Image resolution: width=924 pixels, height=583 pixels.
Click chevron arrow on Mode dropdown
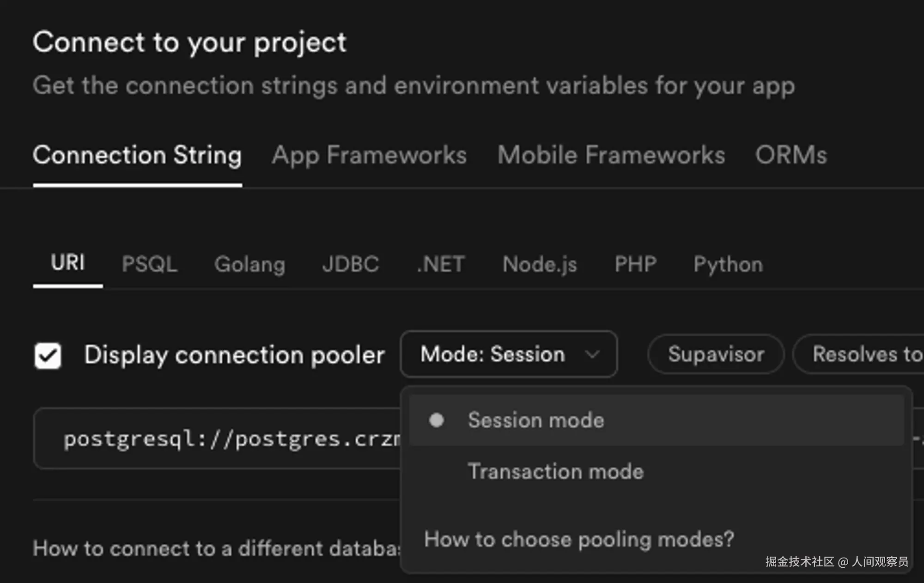pos(592,354)
